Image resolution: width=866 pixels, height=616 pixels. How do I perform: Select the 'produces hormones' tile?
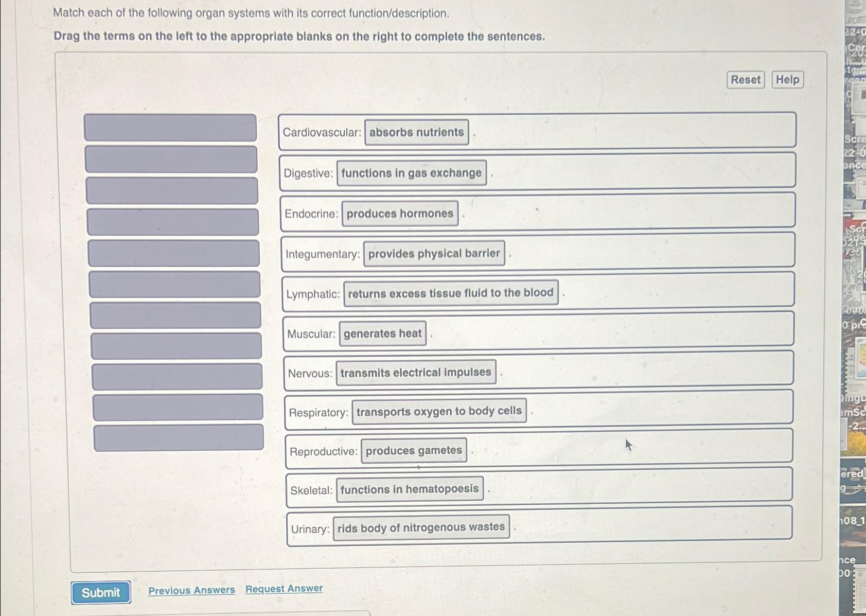click(400, 214)
